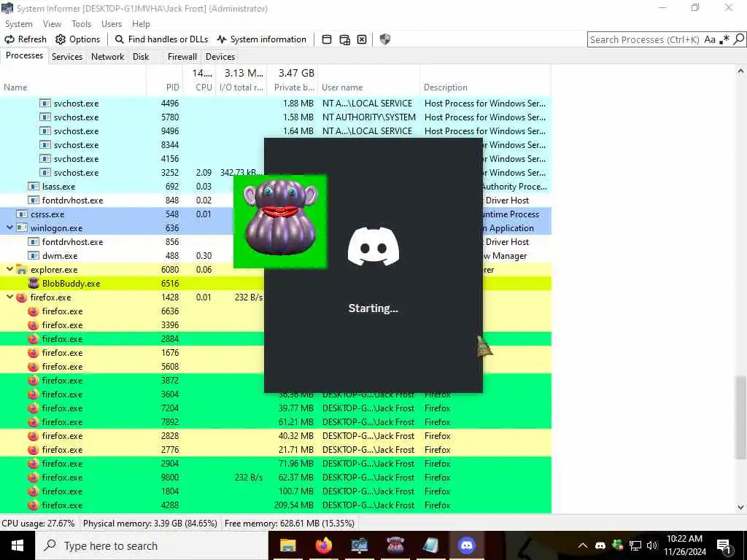Collapse the explorer.exe tree node
This screenshot has height=560, width=747.
(9, 270)
